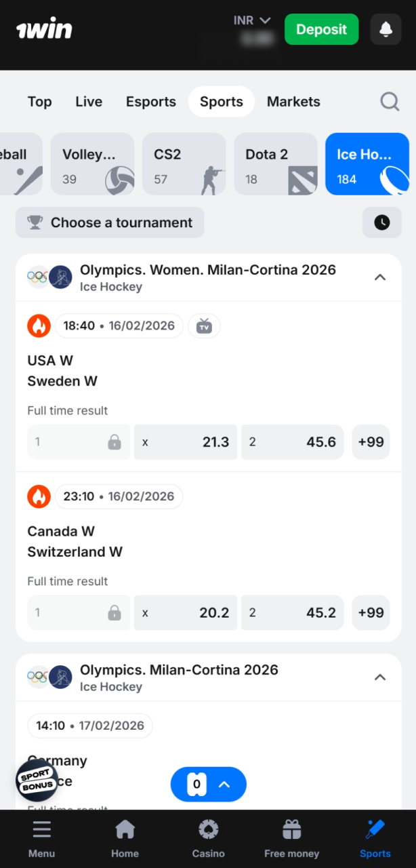Select the draw odds 21.3 for USA W match
This screenshot has height=868, width=416.
pyautogui.click(x=185, y=441)
